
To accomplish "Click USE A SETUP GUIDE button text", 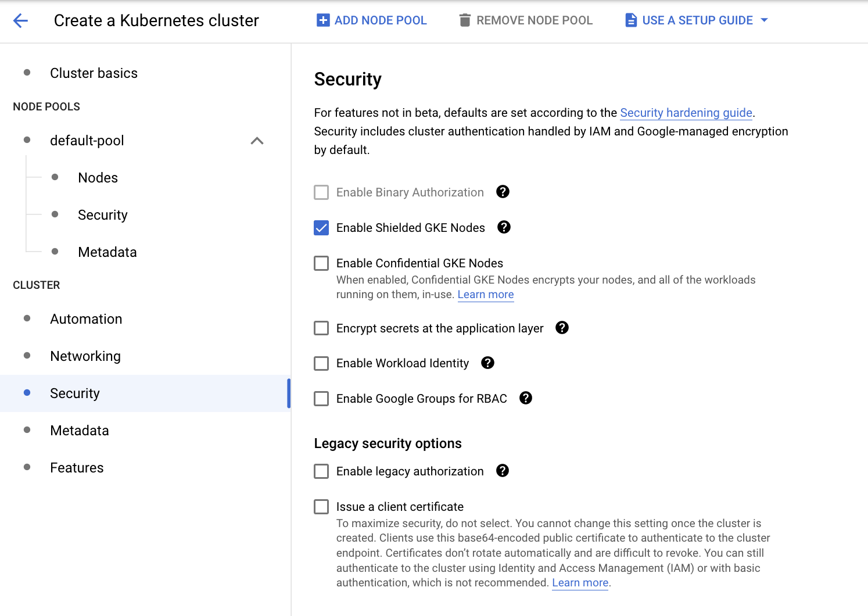I will point(697,20).
